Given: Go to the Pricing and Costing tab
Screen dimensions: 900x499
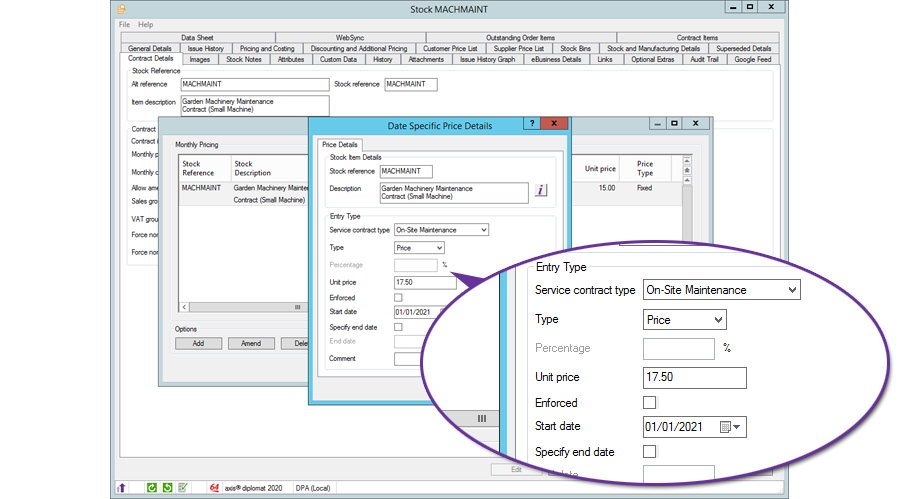Looking at the screenshot, I should (x=267, y=49).
